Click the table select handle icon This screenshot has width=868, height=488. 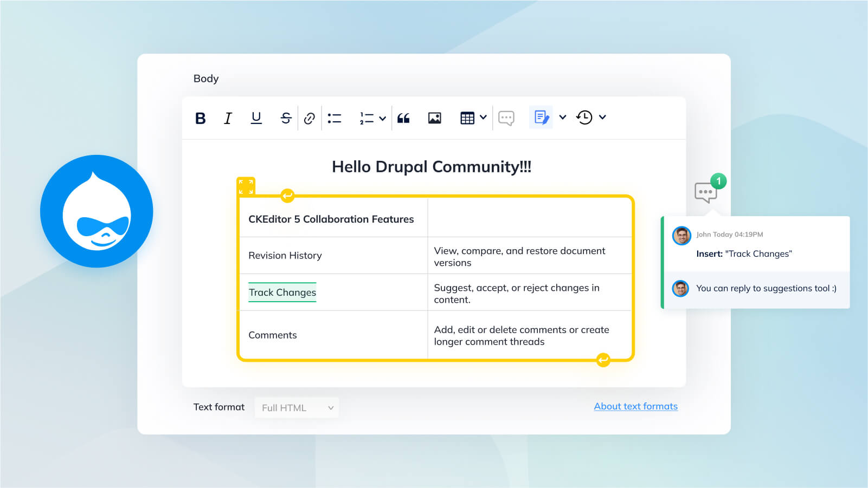pyautogui.click(x=246, y=186)
